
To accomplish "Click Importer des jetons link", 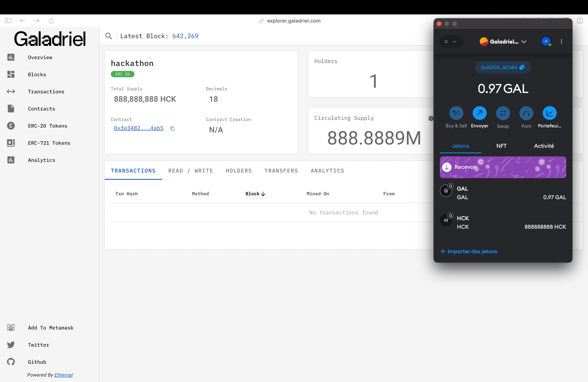I will 469,251.
